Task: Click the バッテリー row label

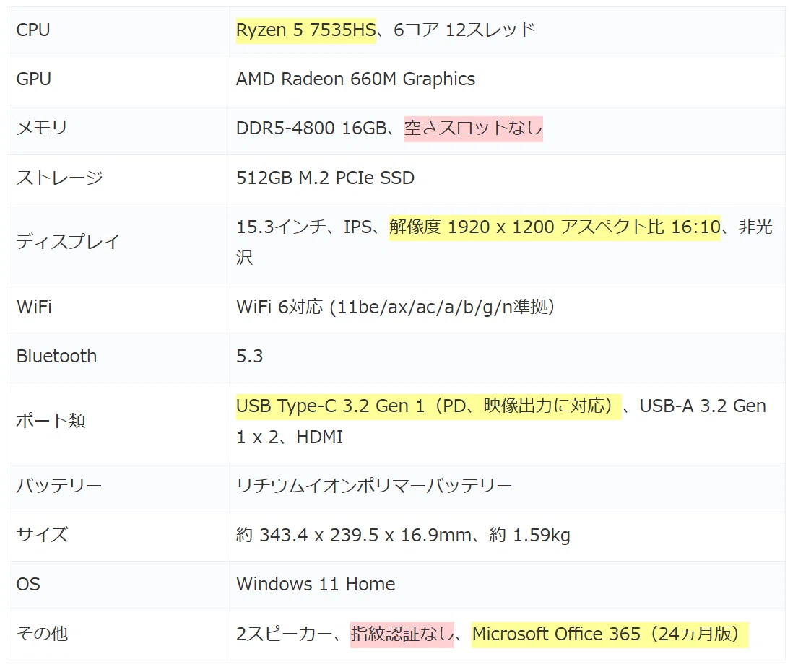Action: click(x=59, y=486)
